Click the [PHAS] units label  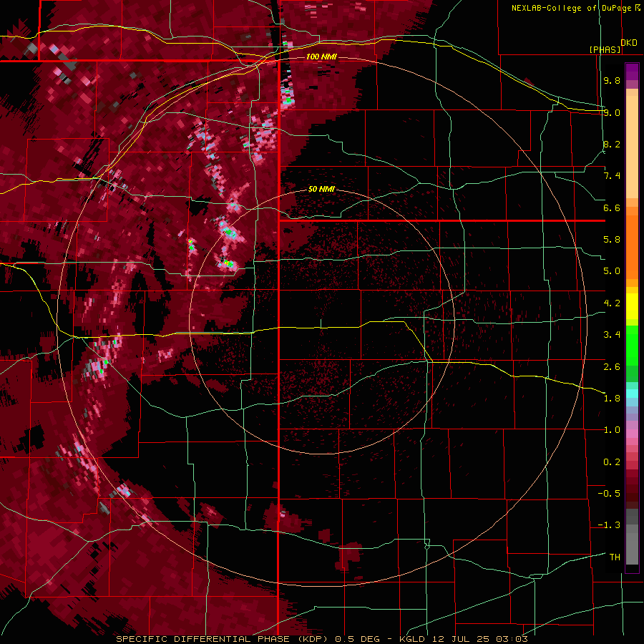(605, 49)
